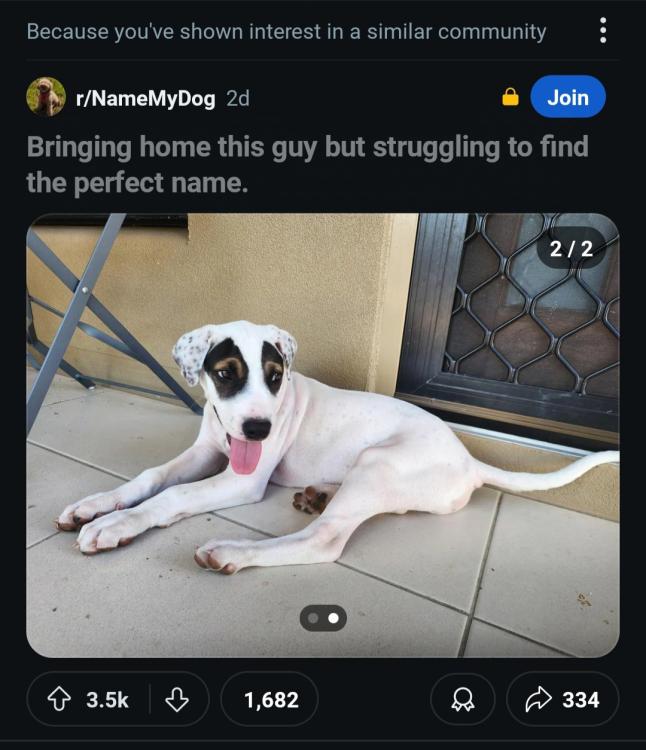Click the share arrow icon

[x=537, y=700]
